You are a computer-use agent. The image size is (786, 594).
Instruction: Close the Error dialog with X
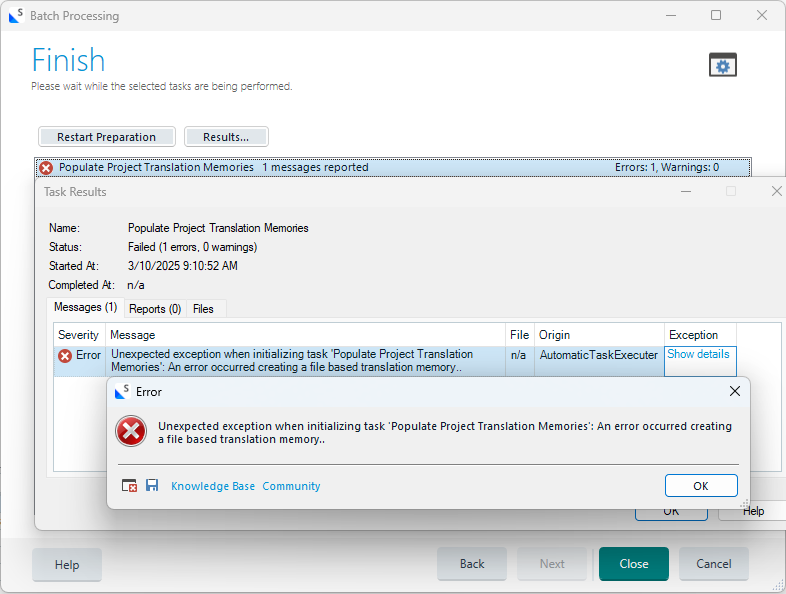coord(735,391)
